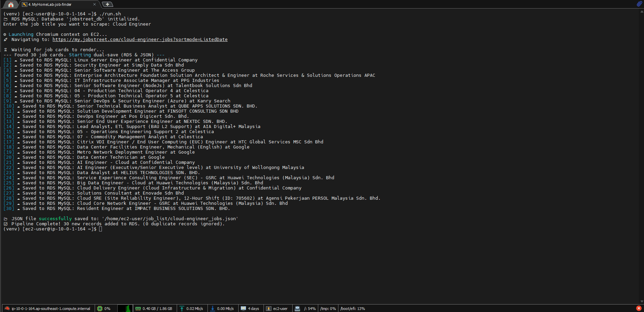Screen dimensions: 644x312
Task: Click line [2] Security Engineer at Simply Data
Action: pyautogui.click(x=94, y=65)
